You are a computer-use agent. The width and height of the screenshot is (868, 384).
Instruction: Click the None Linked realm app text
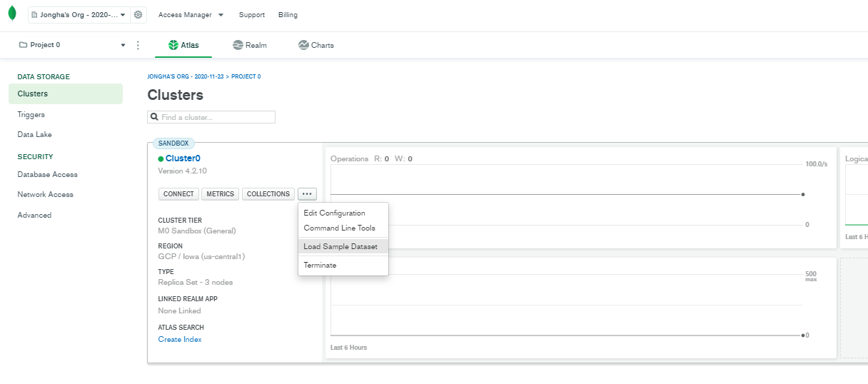179,310
